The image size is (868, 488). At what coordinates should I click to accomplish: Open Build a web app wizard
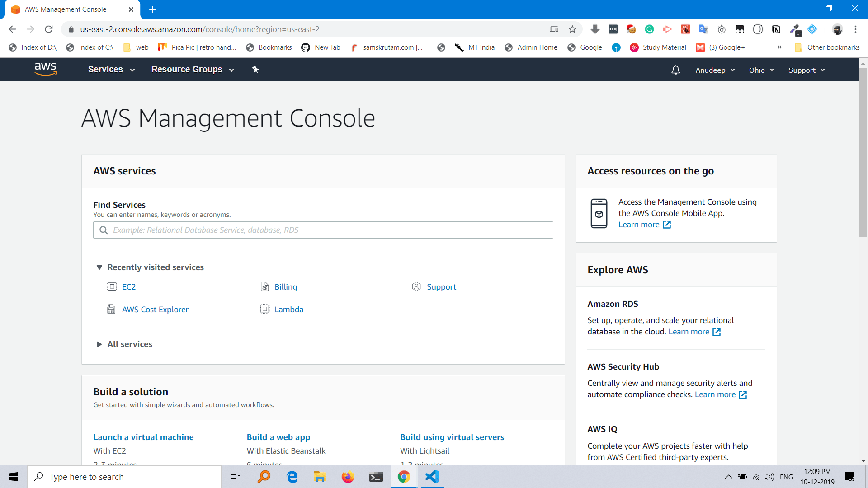[278, 437]
